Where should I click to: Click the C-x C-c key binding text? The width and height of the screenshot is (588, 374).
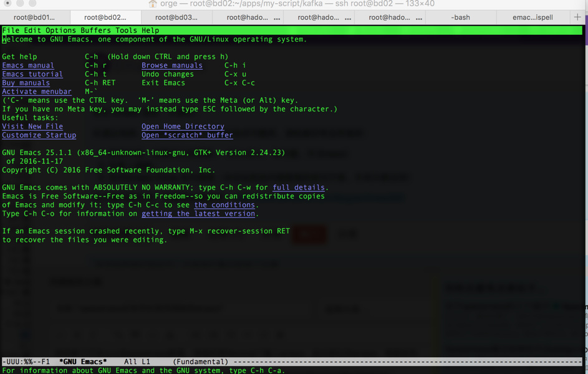(x=239, y=83)
